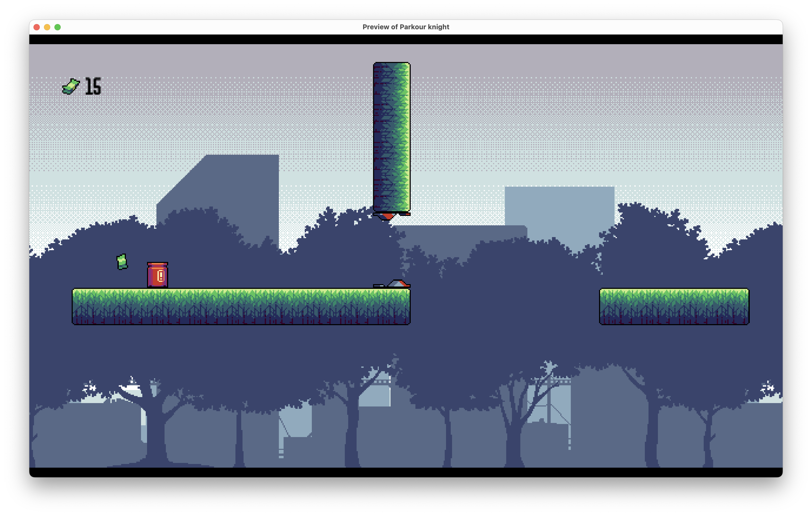Click the green full-screen window button
812x516 pixels.
point(58,27)
